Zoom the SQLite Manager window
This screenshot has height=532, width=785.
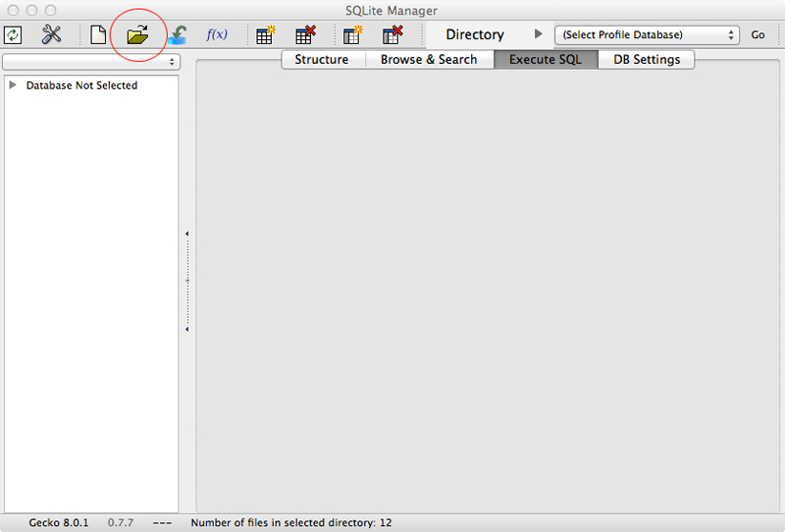pos(51,10)
